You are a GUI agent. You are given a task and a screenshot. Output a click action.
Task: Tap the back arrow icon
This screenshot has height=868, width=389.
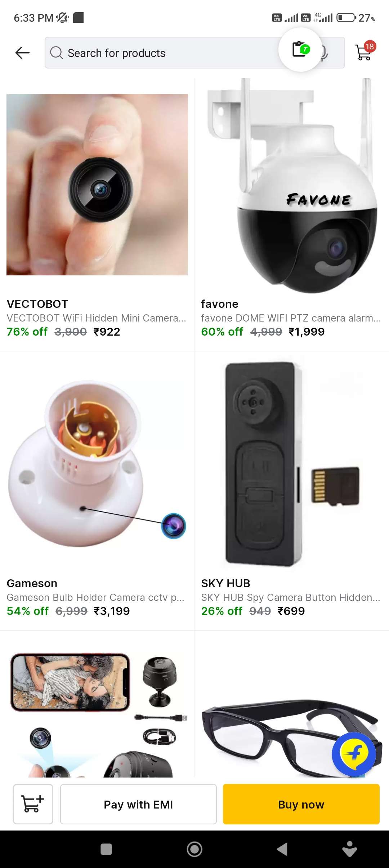[x=22, y=53]
